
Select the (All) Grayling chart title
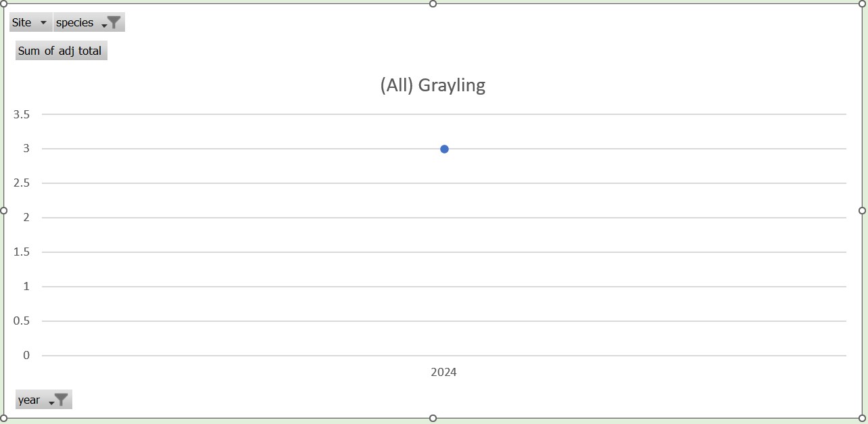(433, 85)
